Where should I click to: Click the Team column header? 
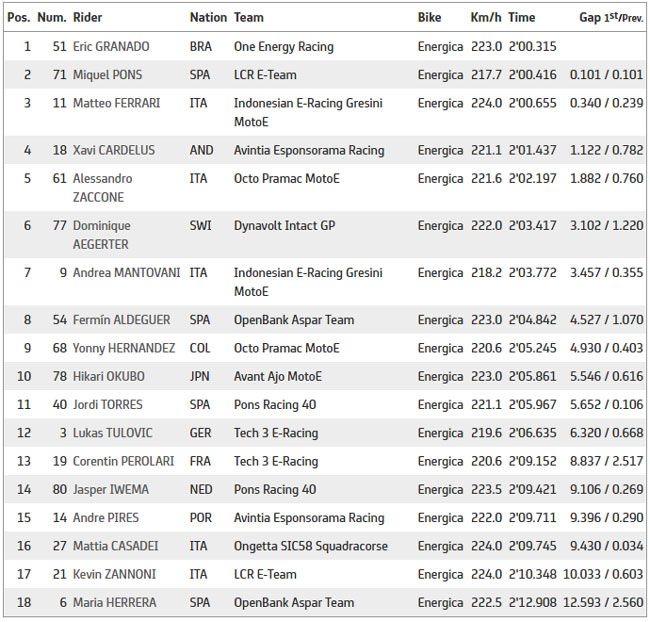pos(249,17)
